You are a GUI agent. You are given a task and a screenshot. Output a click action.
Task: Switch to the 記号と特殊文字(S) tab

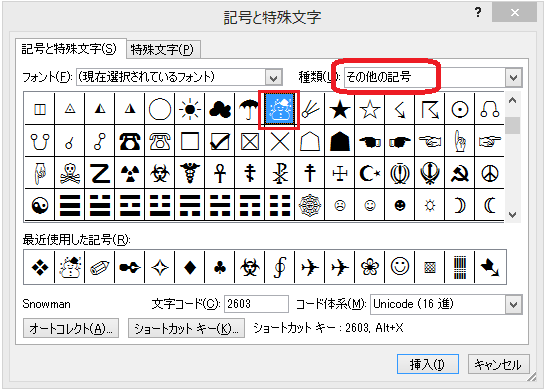point(70,49)
